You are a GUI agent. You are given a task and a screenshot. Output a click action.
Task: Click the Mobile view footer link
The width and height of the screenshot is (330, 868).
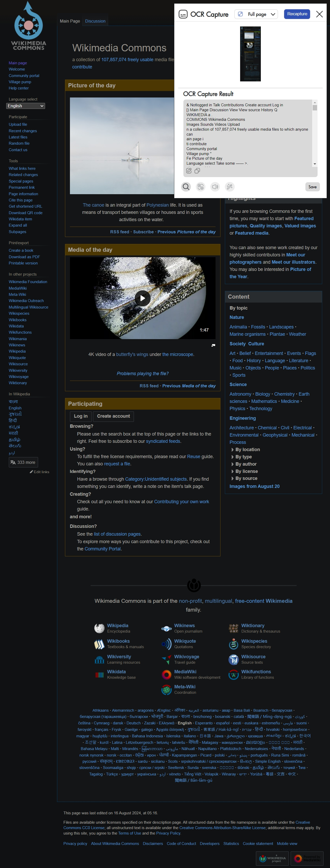click(x=287, y=843)
